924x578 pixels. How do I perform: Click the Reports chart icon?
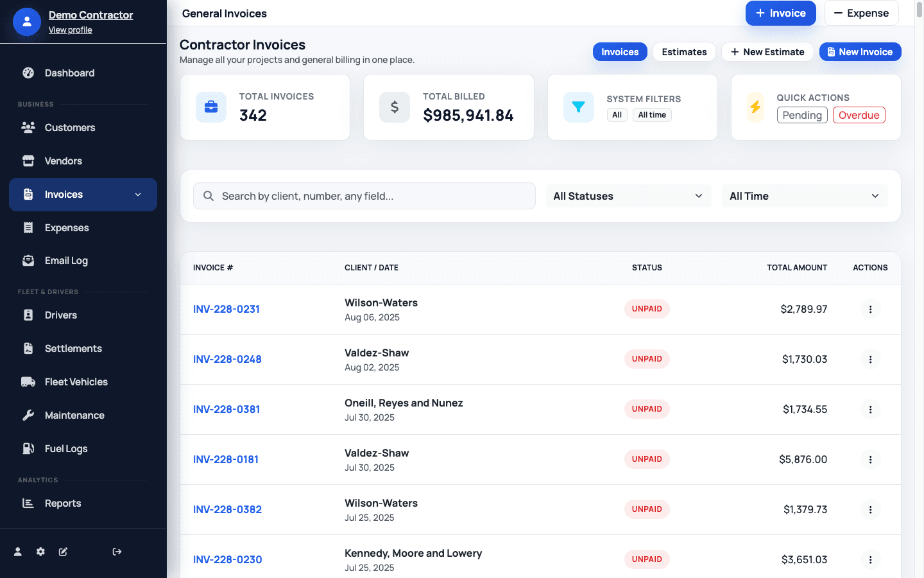pos(28,504)
